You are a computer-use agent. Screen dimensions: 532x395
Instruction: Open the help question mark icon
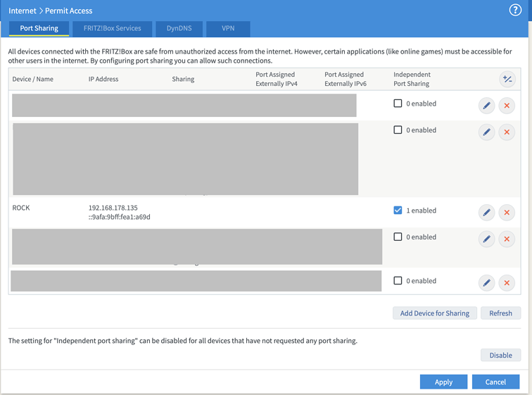515,10
